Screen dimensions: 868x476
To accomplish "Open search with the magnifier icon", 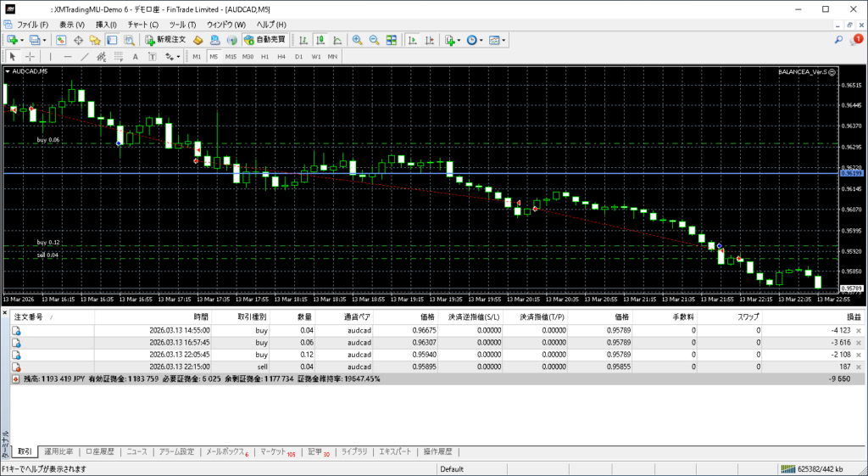I will 838,40.
